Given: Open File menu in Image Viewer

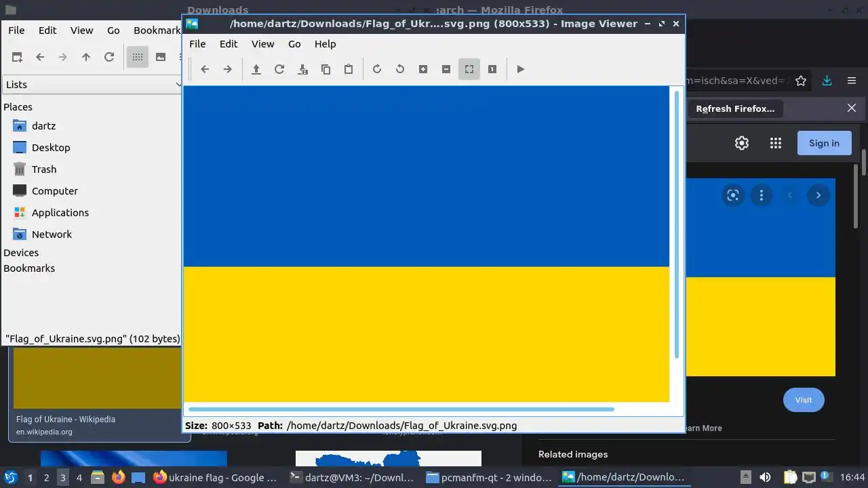Looking at the screenshot, I should coord(197,43).
